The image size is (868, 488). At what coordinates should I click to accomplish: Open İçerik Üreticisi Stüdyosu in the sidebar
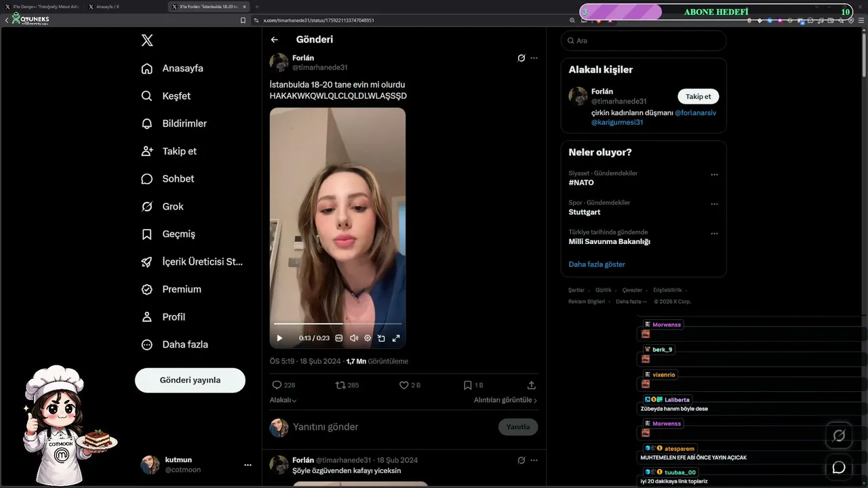click(x=192, y=262)
